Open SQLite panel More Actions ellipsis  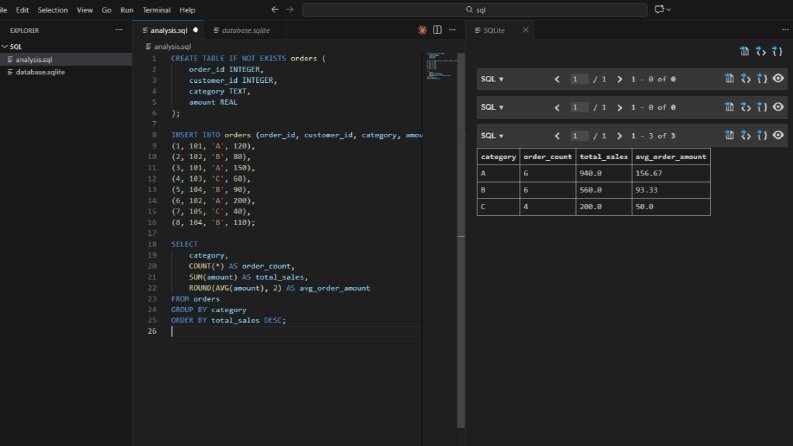785,30
